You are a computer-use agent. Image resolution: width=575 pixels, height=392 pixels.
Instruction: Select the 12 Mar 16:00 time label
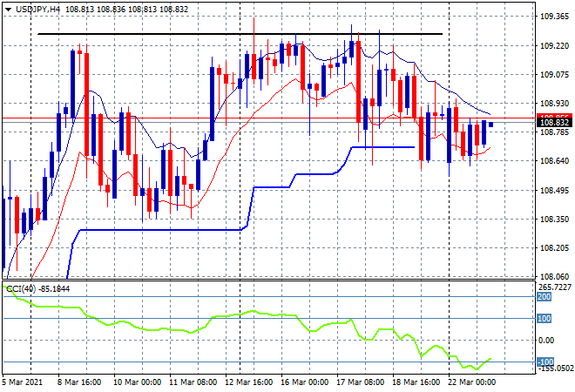249,382
